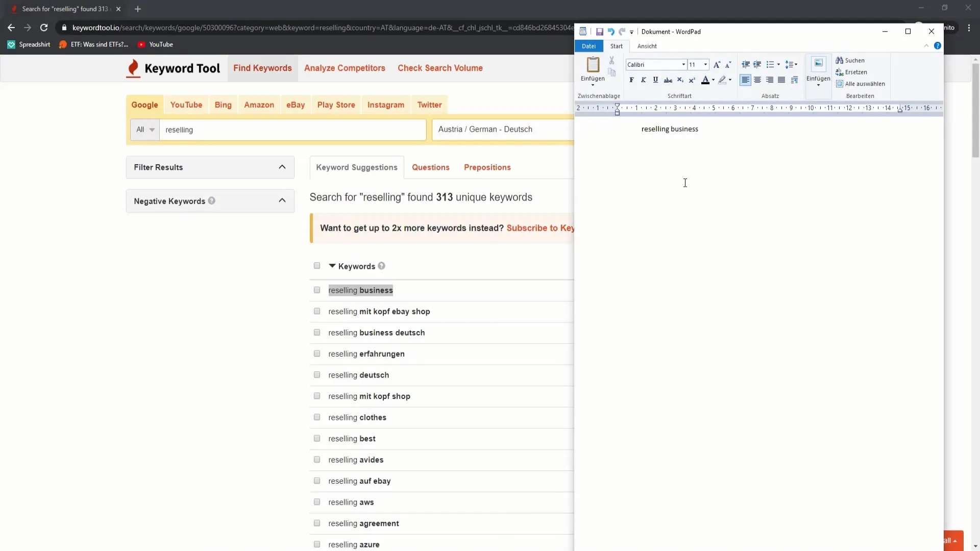
Task: Check the 'reselling aws' box
Action: coord(317,502)
